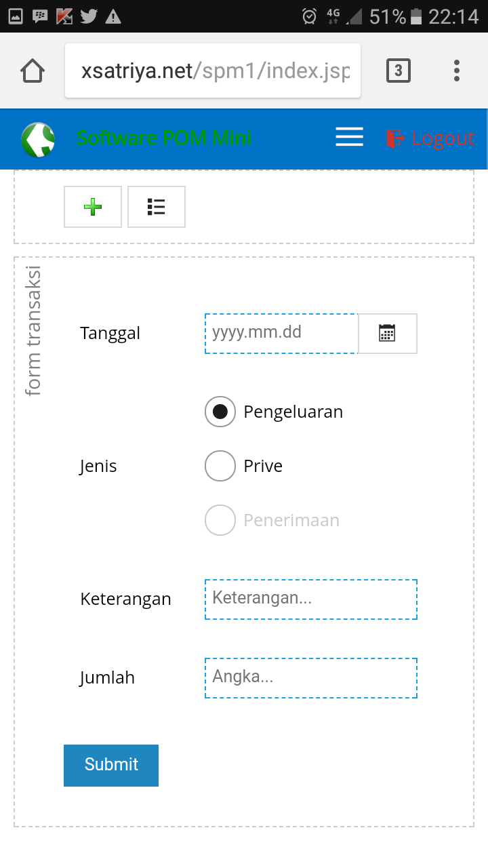This screenshot has width=488, height=868.
Task: Select the Prive radio option
Action: [x=220, y=466]
